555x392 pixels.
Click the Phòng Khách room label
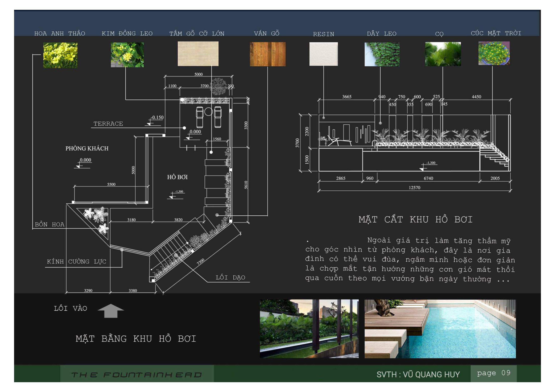(87, 148)
